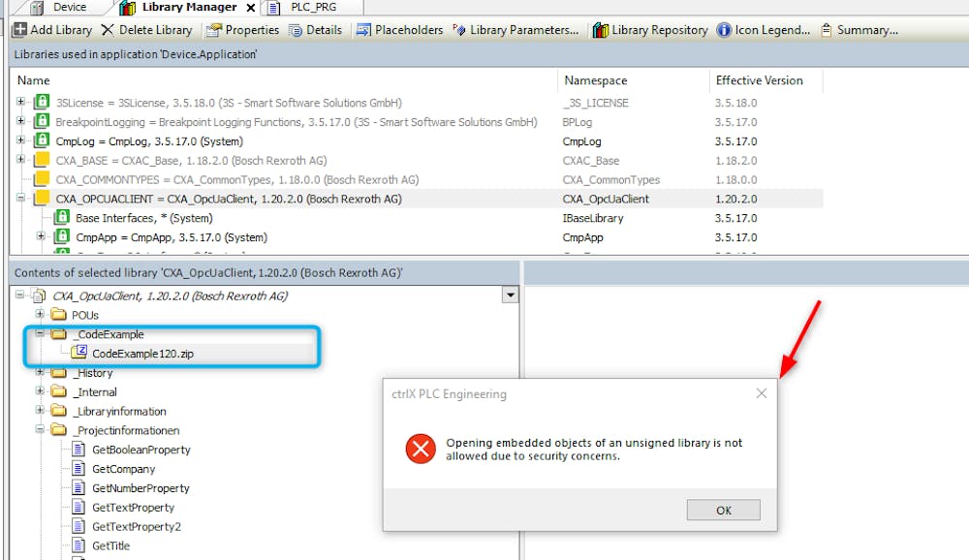This screenshot has height=560, width=969.
Task: Open the dropdown in the contents panel
Action: (x=510, y=295)
